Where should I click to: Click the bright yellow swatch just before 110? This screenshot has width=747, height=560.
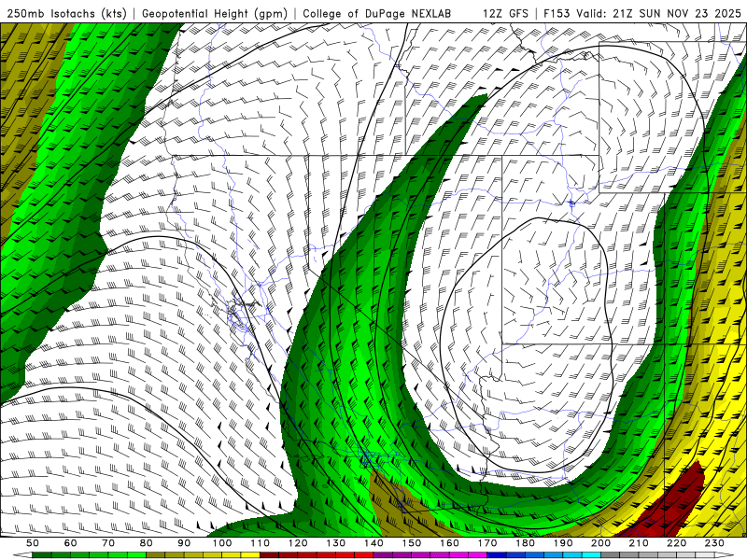(250, 554)
